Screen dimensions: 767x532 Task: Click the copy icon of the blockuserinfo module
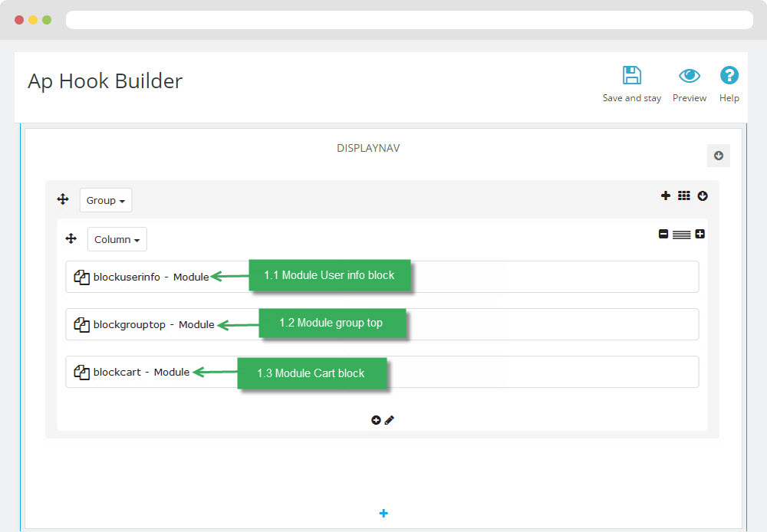click(82, 277)
